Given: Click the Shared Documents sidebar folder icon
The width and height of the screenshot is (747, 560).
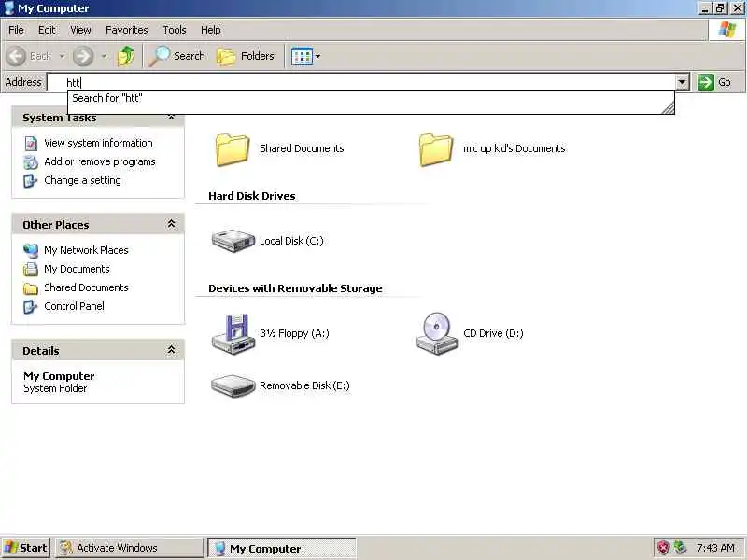Looking at the screenshot, I should [31, 288].
